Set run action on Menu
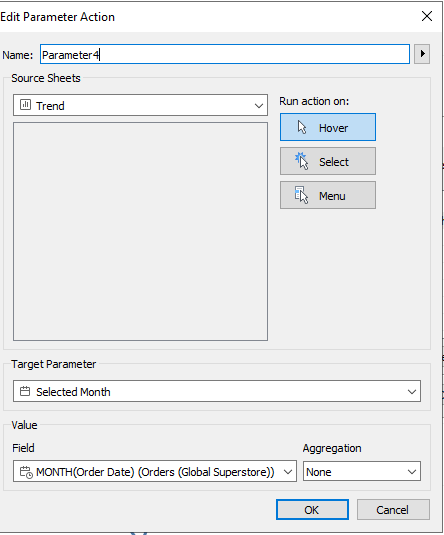This screenshot has height=535, width=444. click(x=328, y=195)
